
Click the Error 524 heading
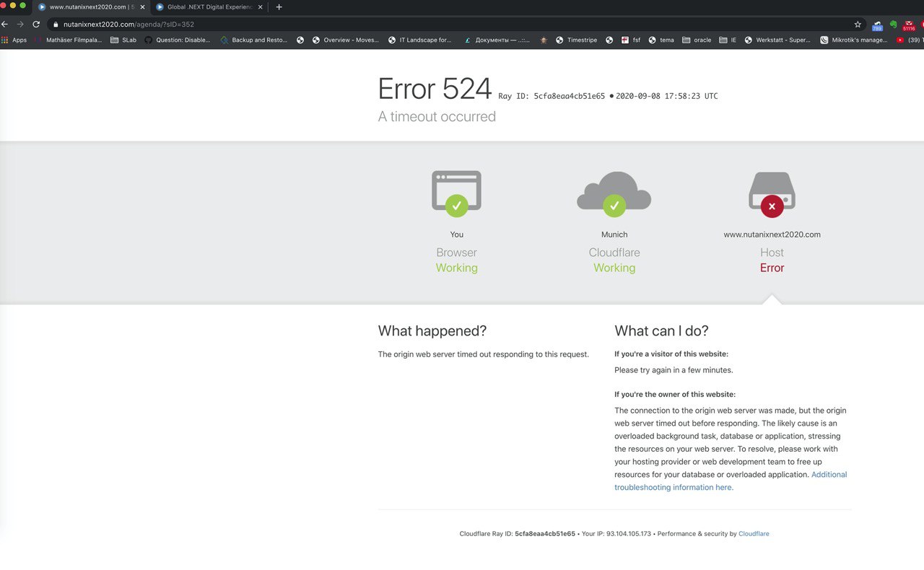coord(435,89)
